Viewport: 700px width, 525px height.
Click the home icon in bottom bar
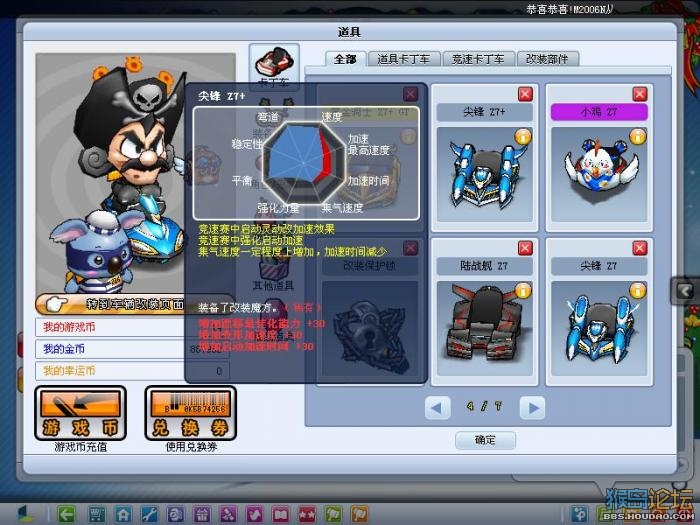[123, 515]
